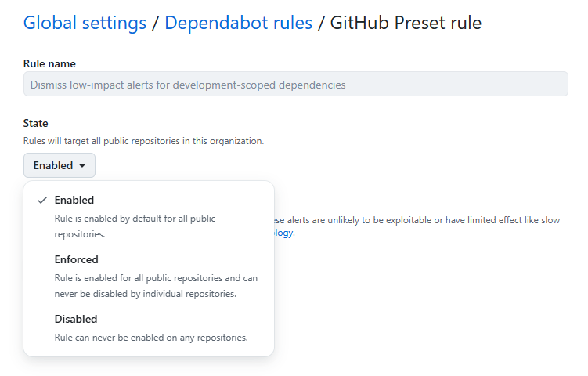Image resolution: width=588 pixels, height=376 pixels.
Task: Click 'Rules will target all public repositories' text
Action: point(143,141)
